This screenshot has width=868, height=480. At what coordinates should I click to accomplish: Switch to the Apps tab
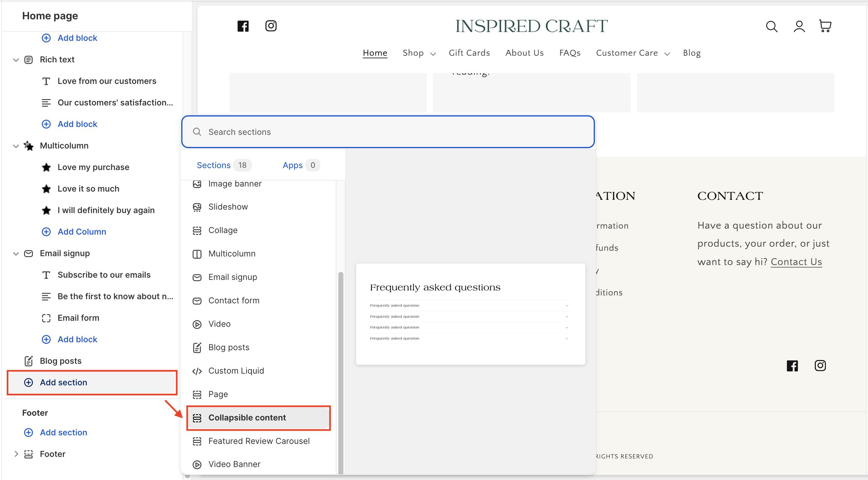[292, 165]
